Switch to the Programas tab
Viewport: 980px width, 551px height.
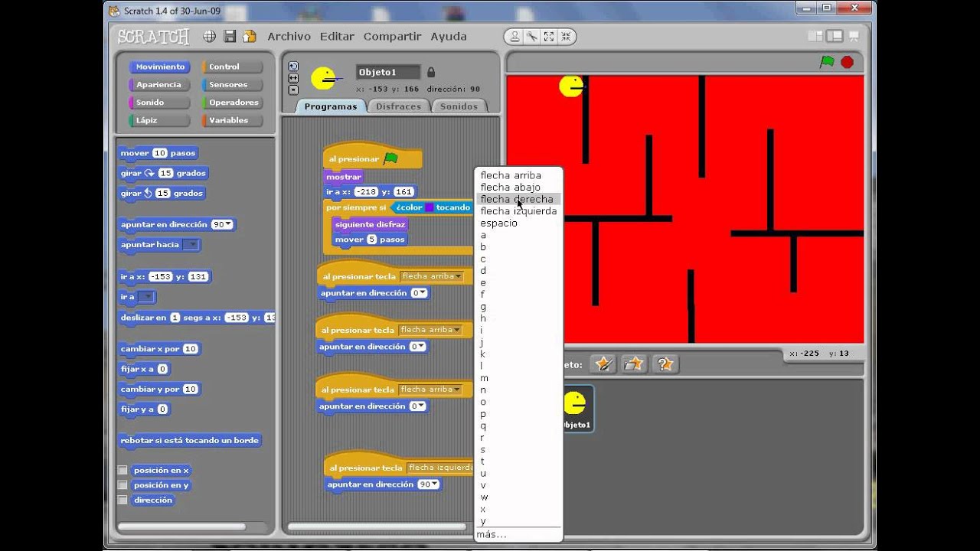pyautogui.click(x=331, y=106)
